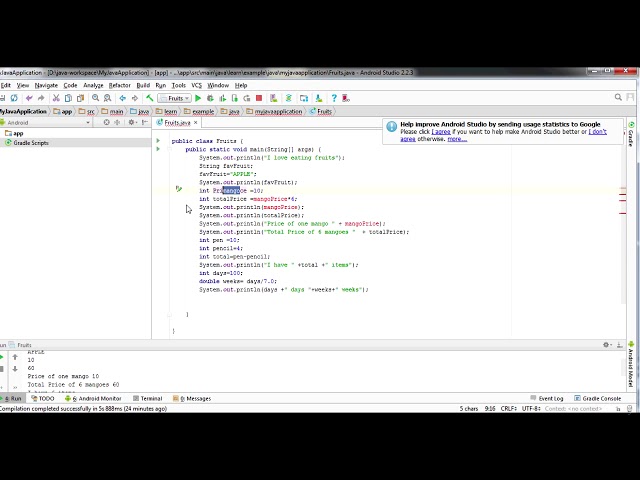Open the Fruits run configuration dropdown
Viewport: 640px width, 480px height.
175,98
